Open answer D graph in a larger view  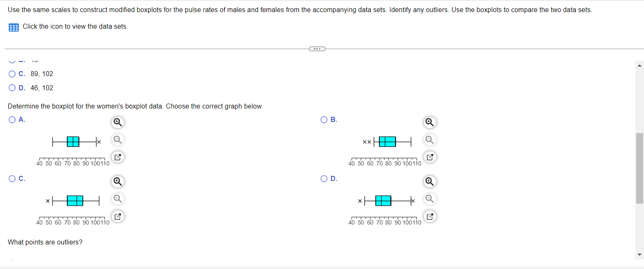(x=430, y=216)
